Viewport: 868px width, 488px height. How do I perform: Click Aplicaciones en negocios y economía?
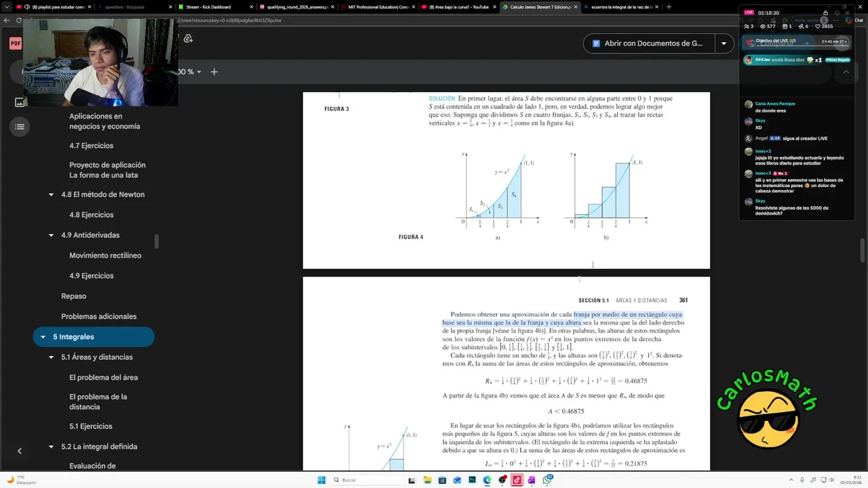[104, 121]
